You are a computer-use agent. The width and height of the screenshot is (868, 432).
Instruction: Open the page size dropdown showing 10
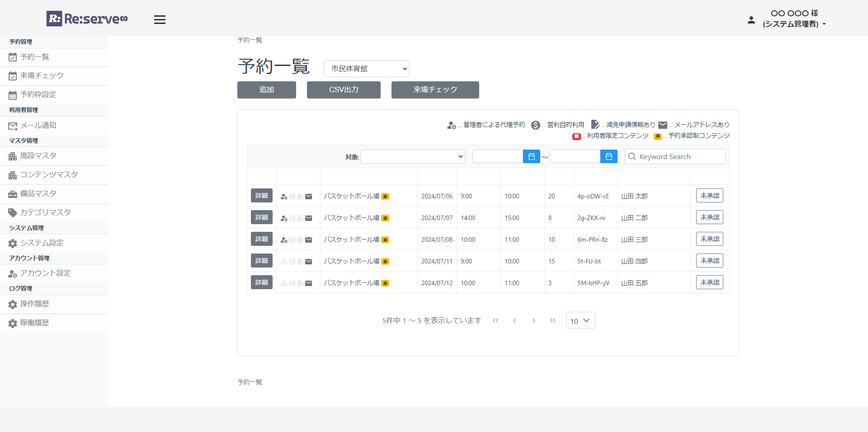click(x=580, y=321)
